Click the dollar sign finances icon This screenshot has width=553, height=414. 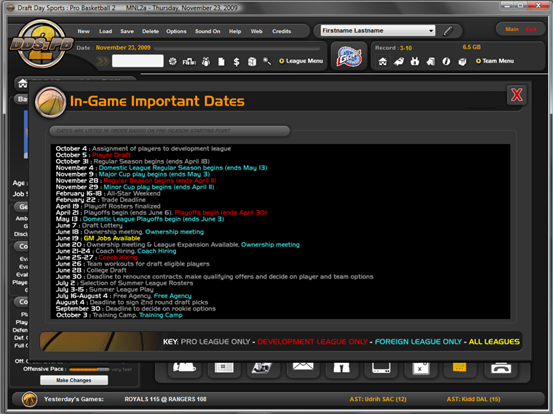tap(236, 62)
